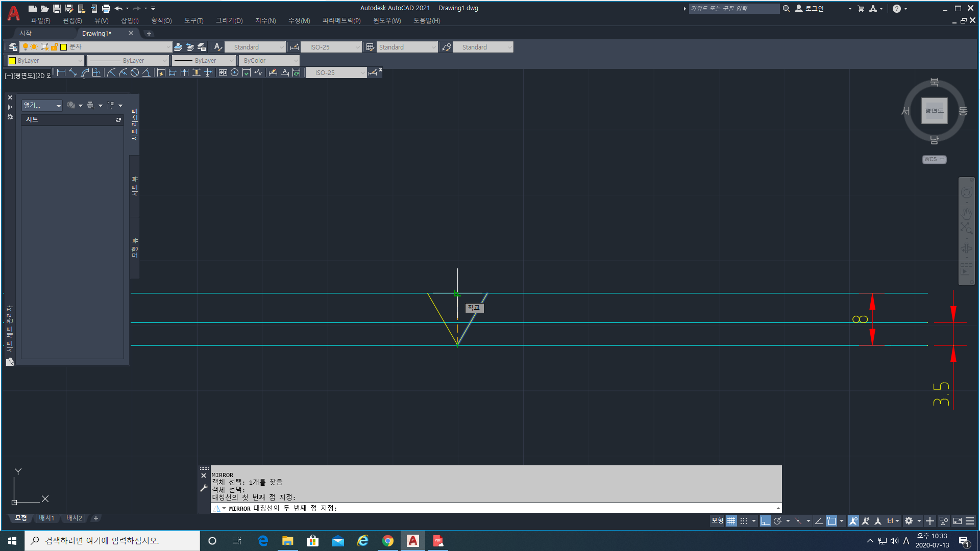Click the Aligned dimension tool

(73, 73)
